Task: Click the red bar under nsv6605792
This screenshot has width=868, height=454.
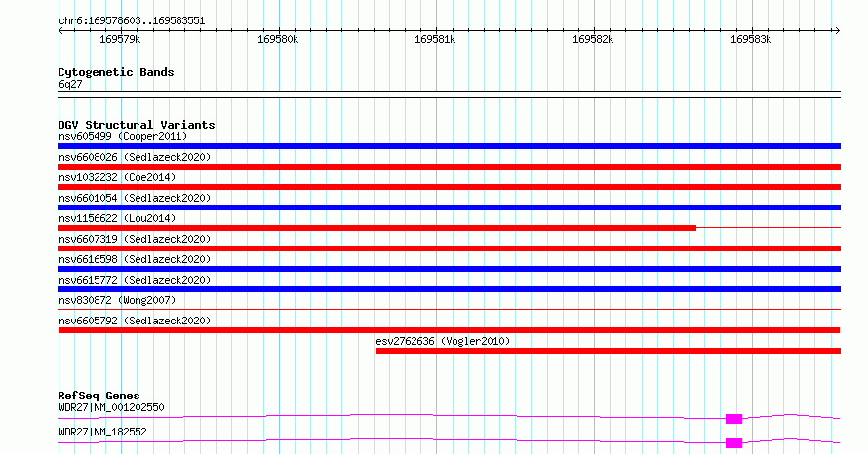Action: [x=449, y=330]
